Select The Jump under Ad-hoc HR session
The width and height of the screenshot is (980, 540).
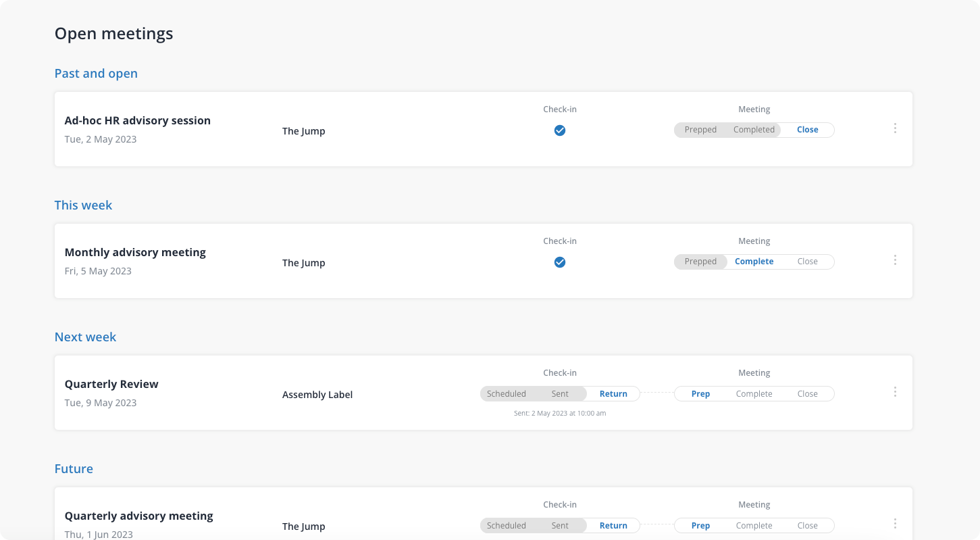(x=303, y=131)
